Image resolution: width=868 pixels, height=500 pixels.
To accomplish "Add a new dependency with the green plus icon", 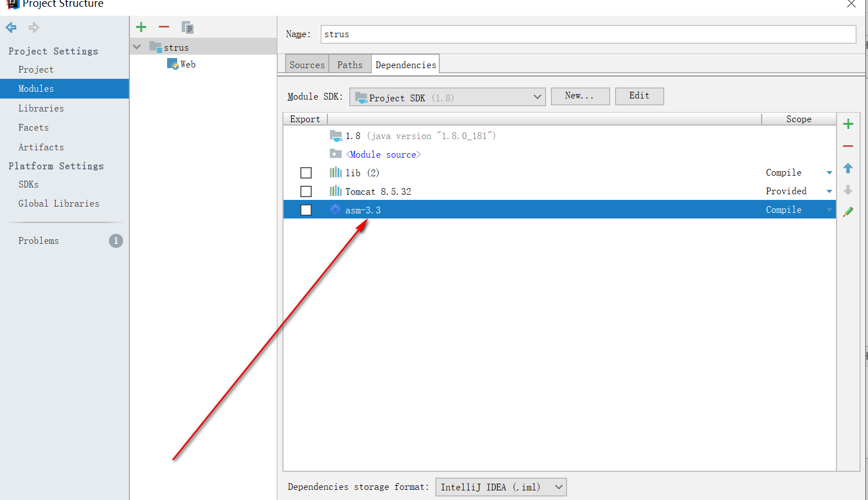I will click(848, 123).
